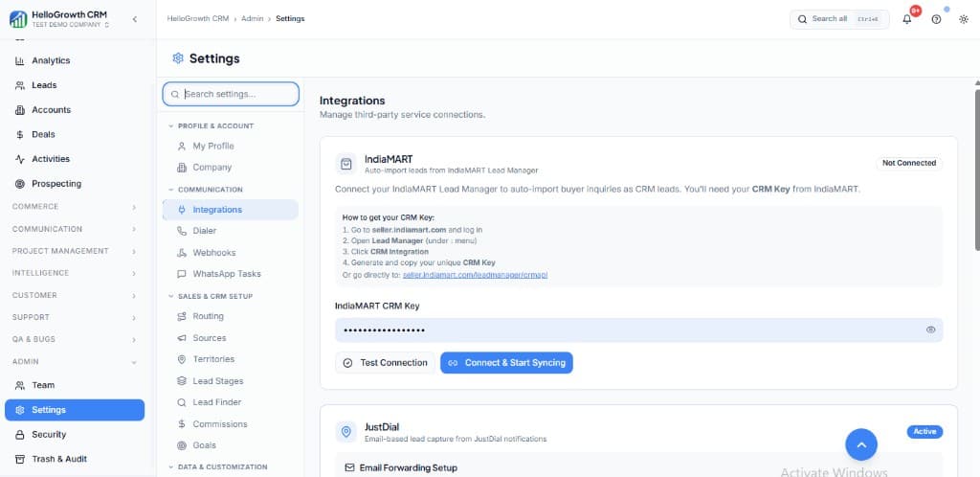Click the Trash & Audit archive icon
Image resolution: width=980 pixels, height=477 pixels.
coord(19,459)
